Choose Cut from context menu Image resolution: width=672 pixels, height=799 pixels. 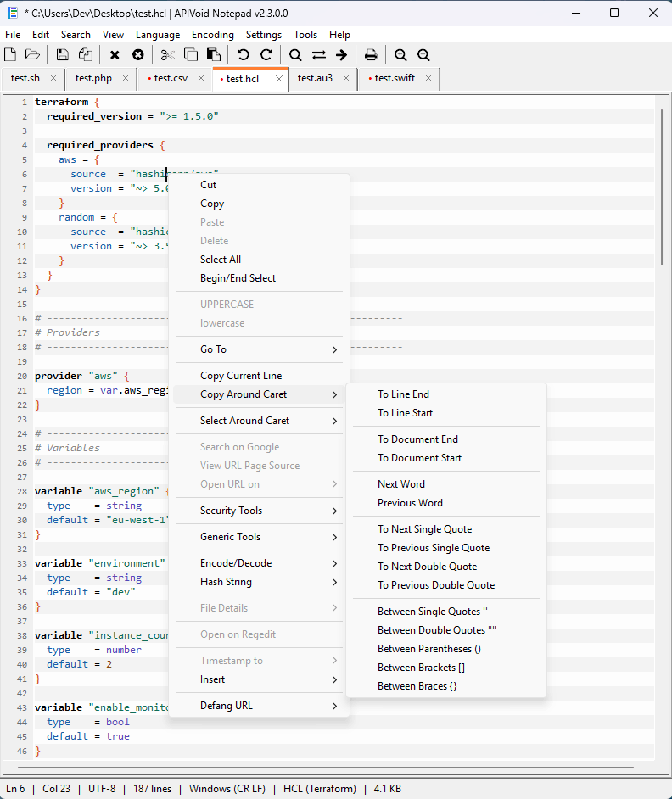(259, 185)
